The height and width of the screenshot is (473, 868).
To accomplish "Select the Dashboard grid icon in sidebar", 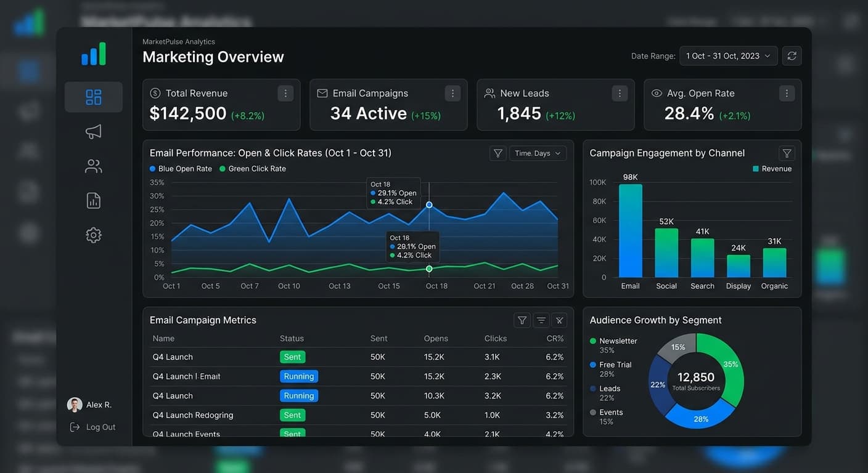I will point(94,97).
